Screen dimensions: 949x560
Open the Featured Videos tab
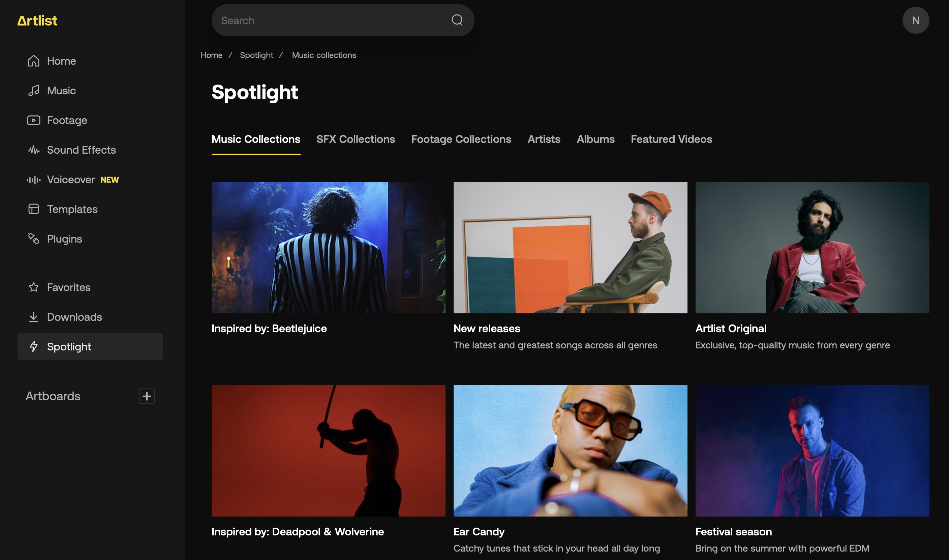click(671, 139)
